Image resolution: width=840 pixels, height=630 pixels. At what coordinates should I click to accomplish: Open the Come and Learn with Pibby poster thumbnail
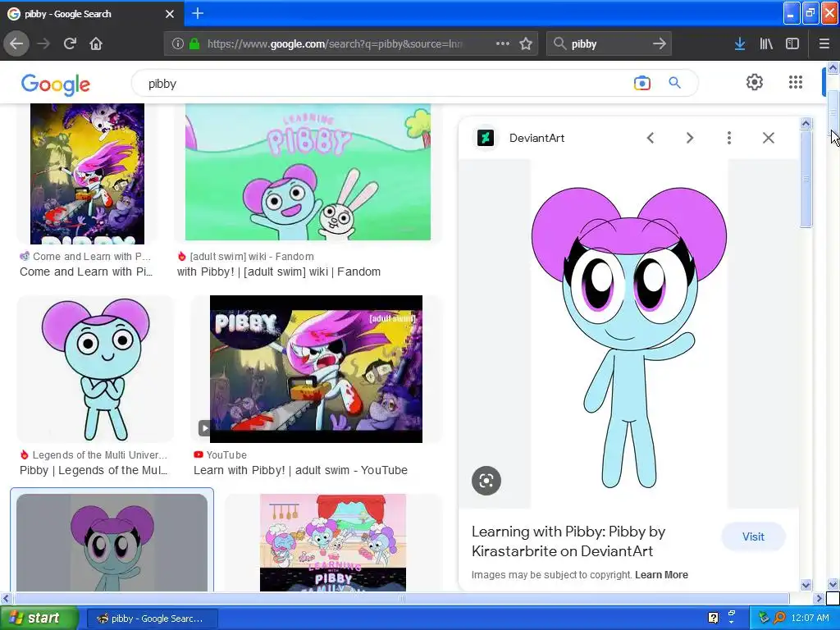tap(87, 174)
